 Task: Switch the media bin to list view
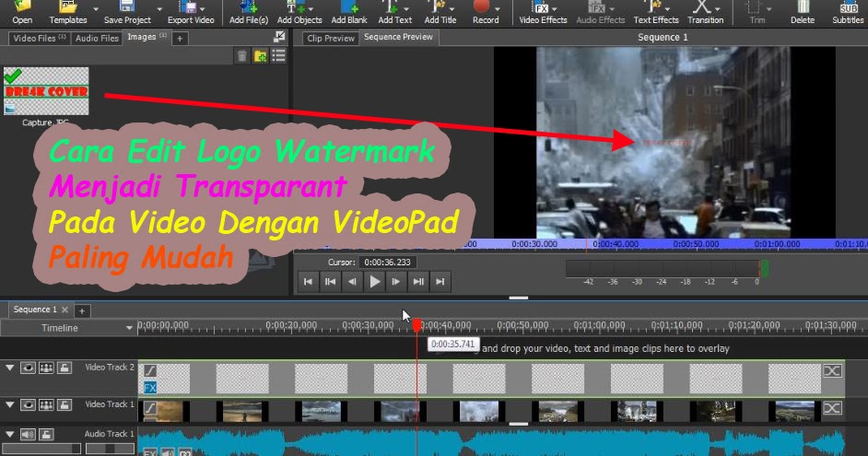tap(278, 56)
